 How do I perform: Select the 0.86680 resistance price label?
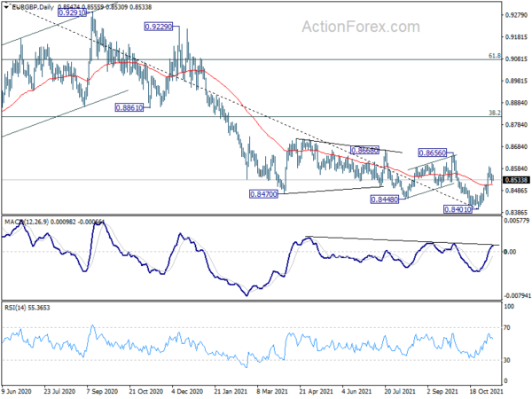(x=364, y=151)
